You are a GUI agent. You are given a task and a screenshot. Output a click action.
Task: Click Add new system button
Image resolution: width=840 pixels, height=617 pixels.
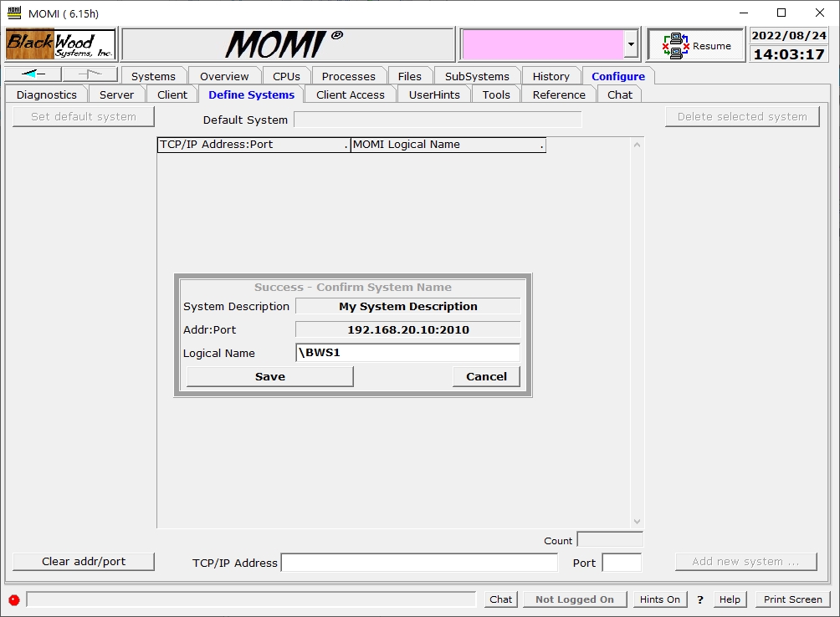(x=745, y=561)
